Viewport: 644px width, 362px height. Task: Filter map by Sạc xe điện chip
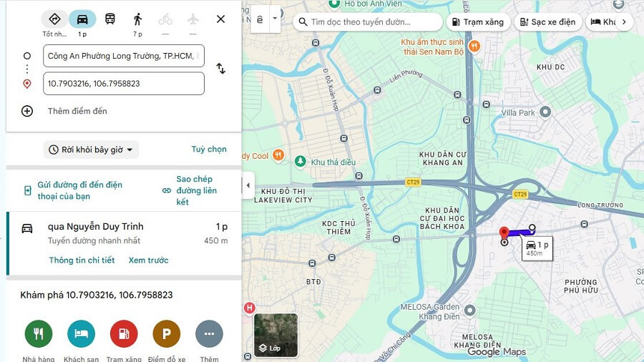(x=548, y=21)
